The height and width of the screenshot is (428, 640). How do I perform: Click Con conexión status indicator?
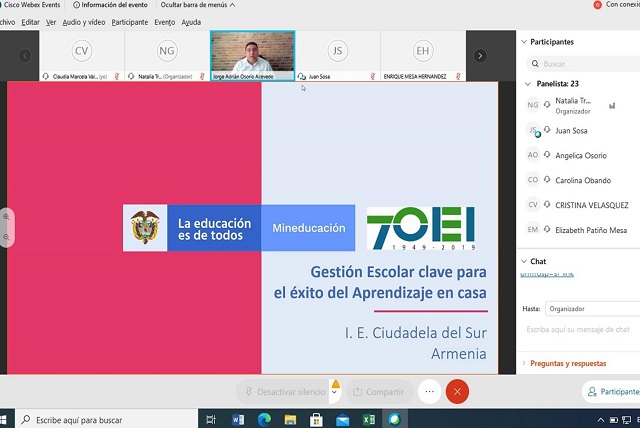[x=616, y=4]
